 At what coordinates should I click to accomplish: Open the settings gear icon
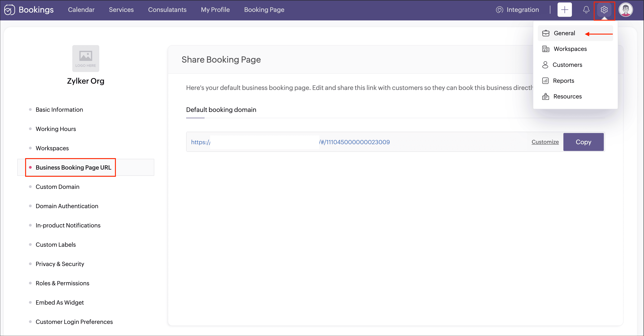tap(604, 10)
